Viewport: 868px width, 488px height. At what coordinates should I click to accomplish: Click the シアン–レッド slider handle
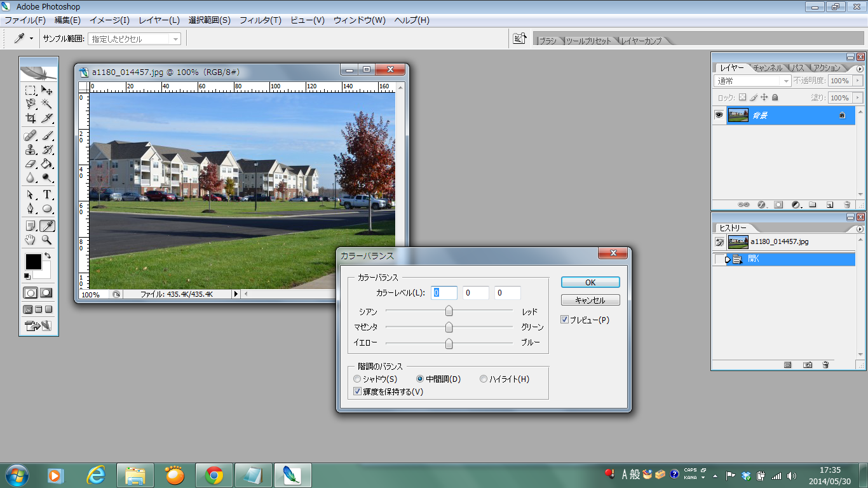click(449, 311)
